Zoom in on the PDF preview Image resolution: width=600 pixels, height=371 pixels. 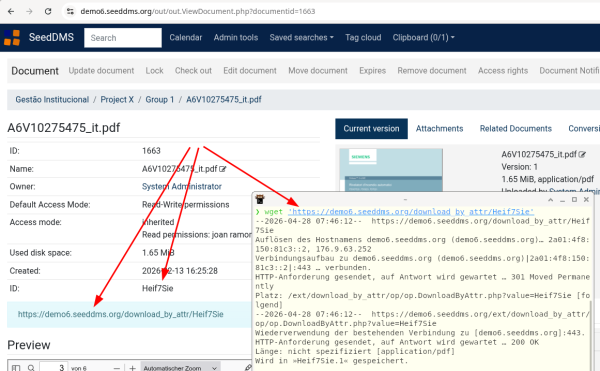[132, 368]
